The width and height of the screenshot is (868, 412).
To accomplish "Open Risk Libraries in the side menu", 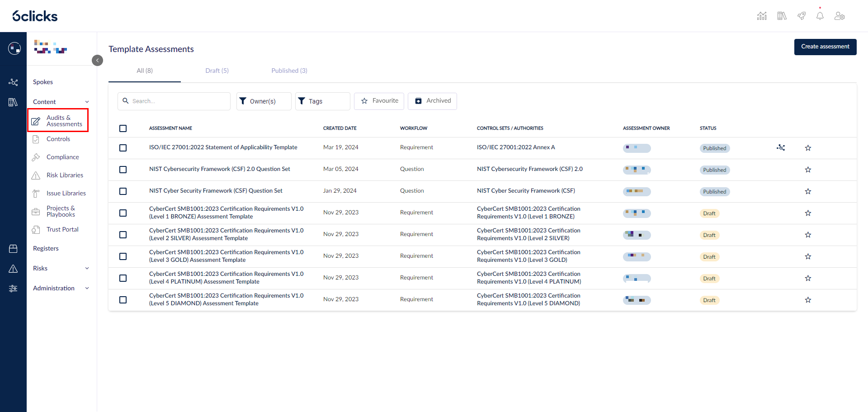I will pos(65,175).
